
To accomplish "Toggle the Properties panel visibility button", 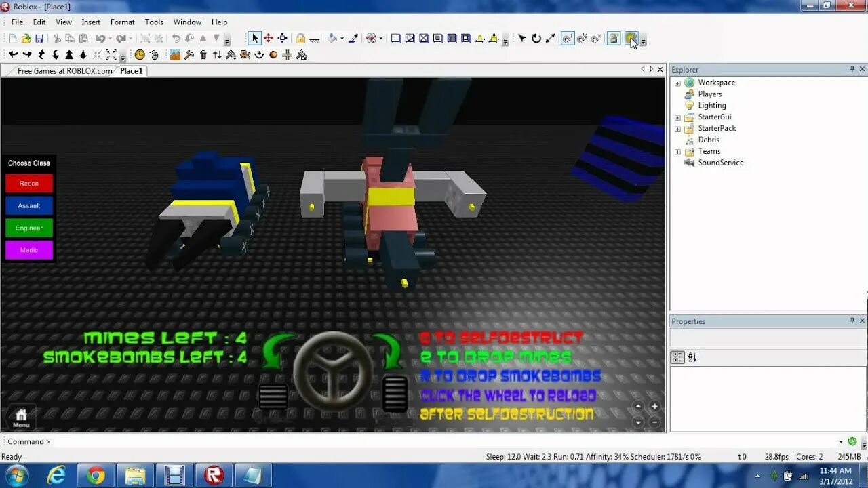I will (x=631, y=39).
